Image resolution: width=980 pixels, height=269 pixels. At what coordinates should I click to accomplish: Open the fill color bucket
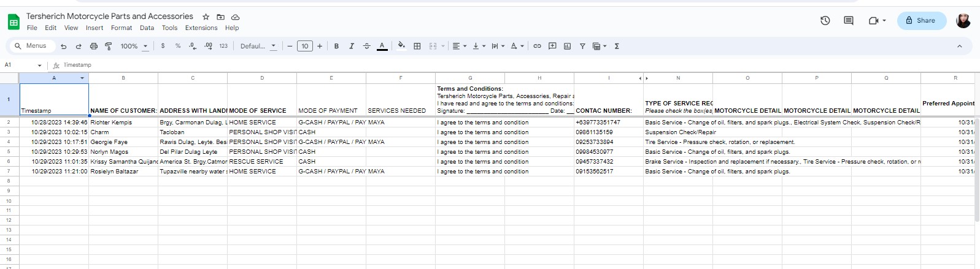coord(401,46)
